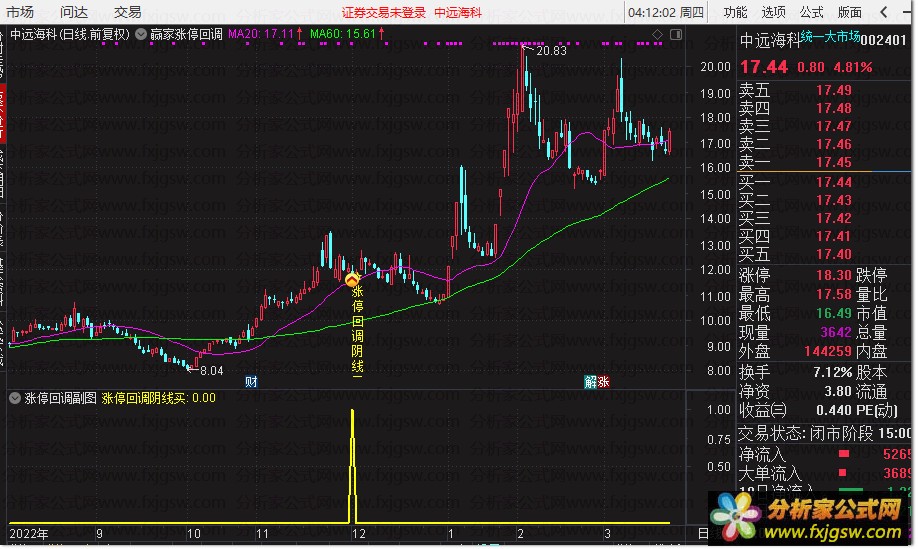The width and height of the screenshot is (918, 549).
Task: Click the 换手 value 7.12%
Action: click(833, 372)
